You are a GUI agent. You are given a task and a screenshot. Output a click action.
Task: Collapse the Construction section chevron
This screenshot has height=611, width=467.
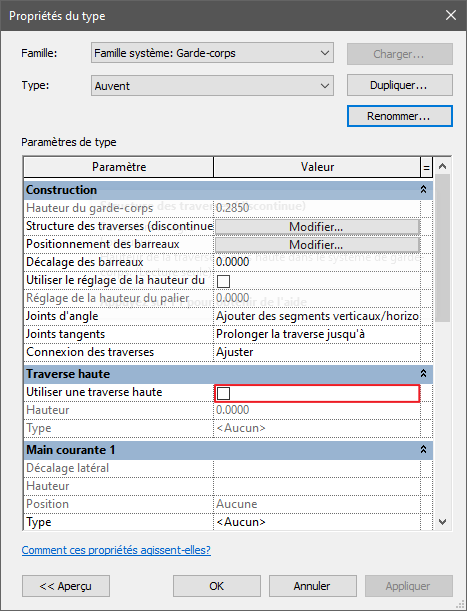click(423, 190)
